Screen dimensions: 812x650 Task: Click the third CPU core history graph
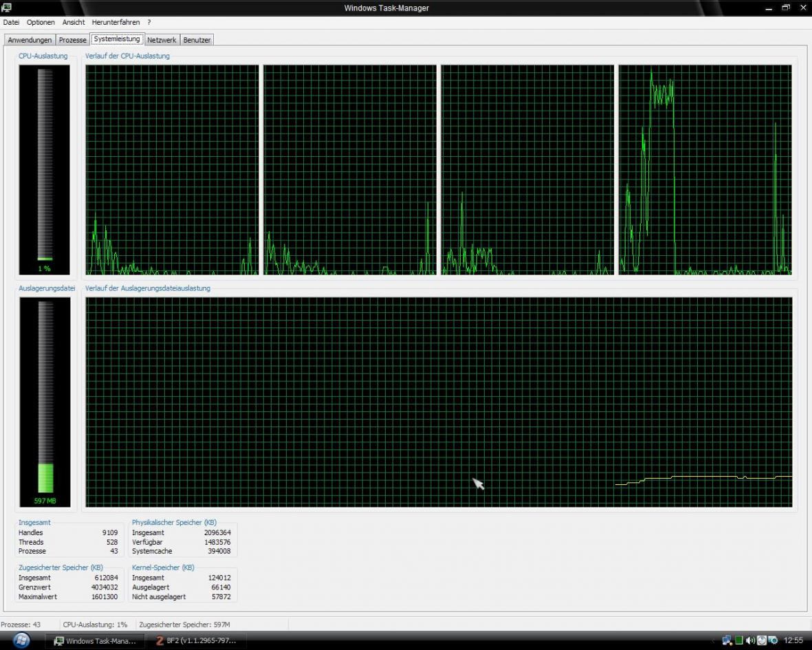527,170
